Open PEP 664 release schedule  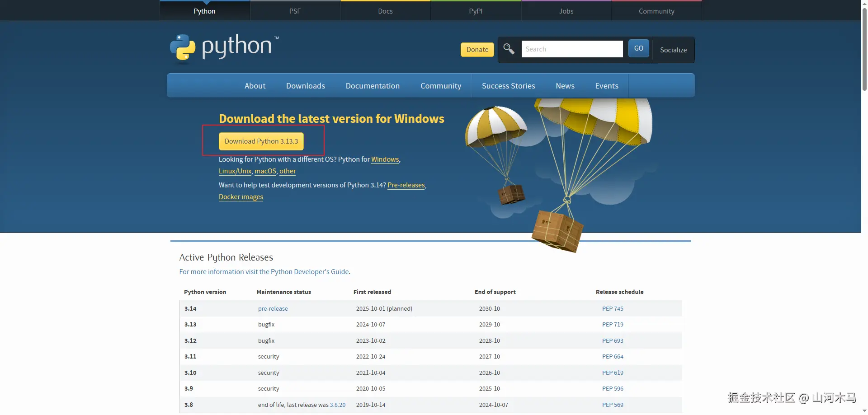coord(613,357)
